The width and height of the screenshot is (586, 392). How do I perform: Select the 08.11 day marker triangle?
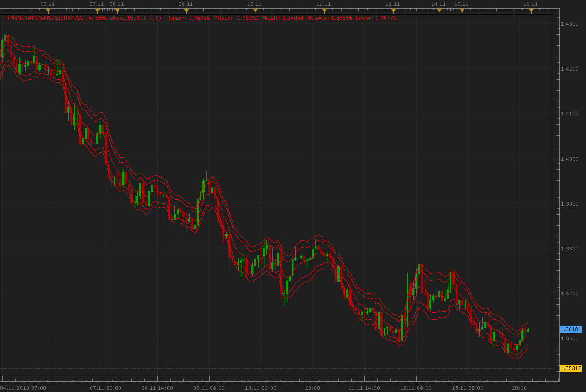(x=117, y=11)
